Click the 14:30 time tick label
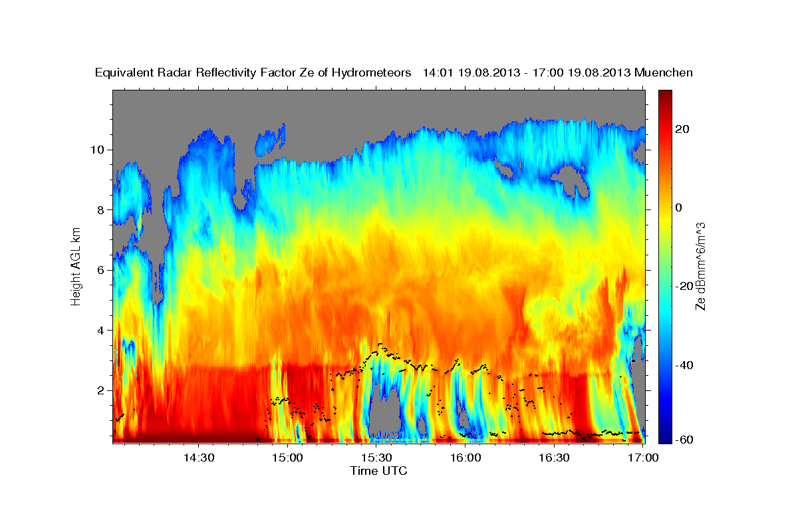798x532 pixels. [198, 458]
